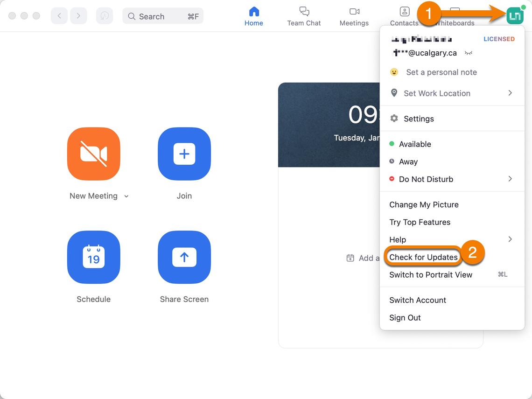Click the blue Join meeting icon

(184, 154)
